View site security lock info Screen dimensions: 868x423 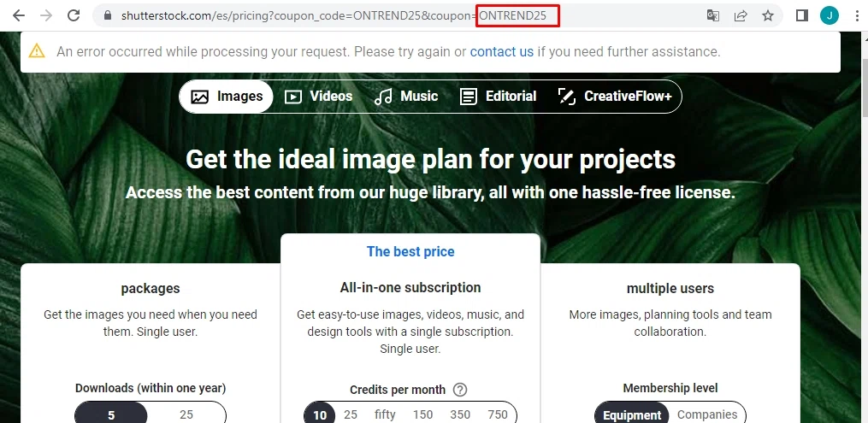click(109, 15)
